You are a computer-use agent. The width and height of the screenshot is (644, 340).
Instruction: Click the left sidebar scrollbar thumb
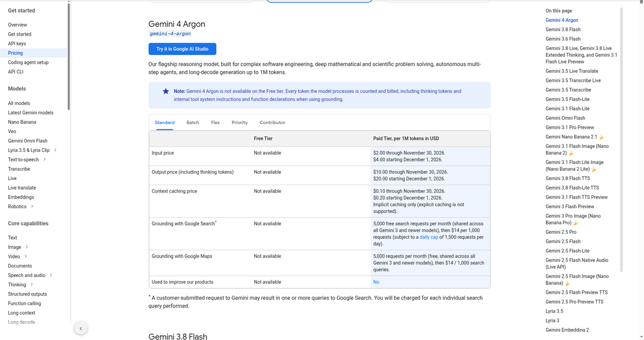tap(69, 56)
